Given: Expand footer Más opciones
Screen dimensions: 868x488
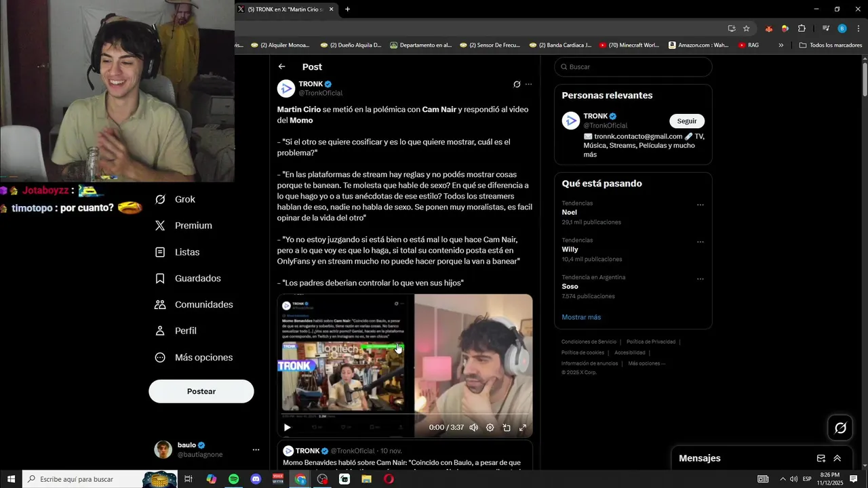Looking at the screenshot, I should [647, 363].
